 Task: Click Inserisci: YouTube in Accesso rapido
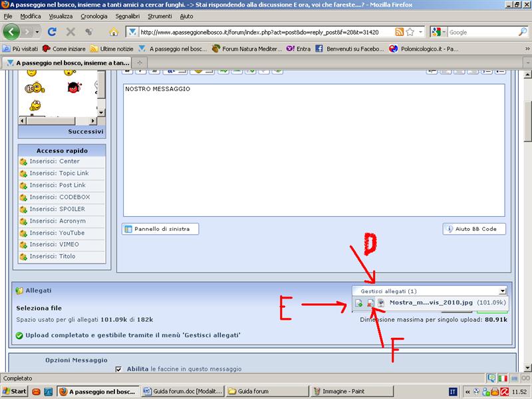tap(57, 233)
